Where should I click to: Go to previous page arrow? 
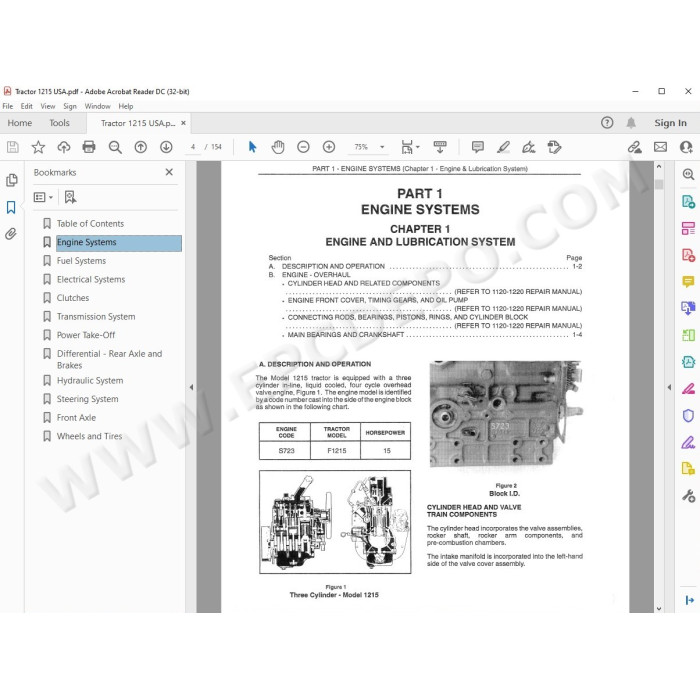pos(141,147)
